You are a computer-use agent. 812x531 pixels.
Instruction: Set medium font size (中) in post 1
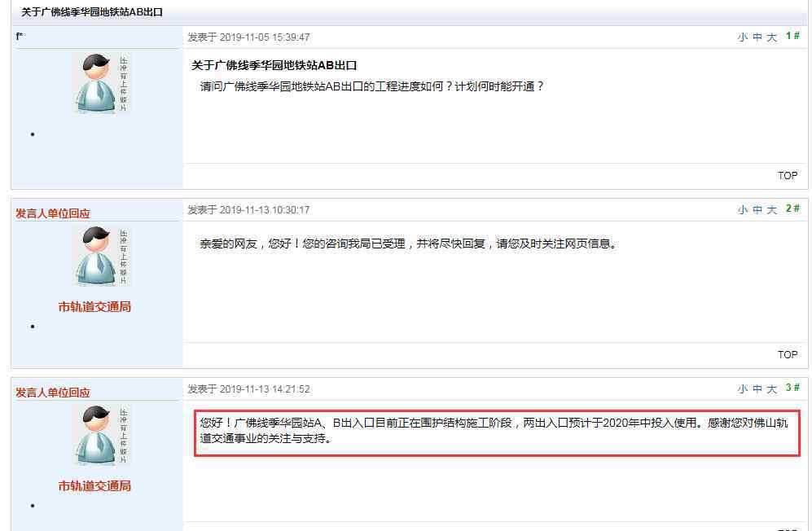coord(757,37)
